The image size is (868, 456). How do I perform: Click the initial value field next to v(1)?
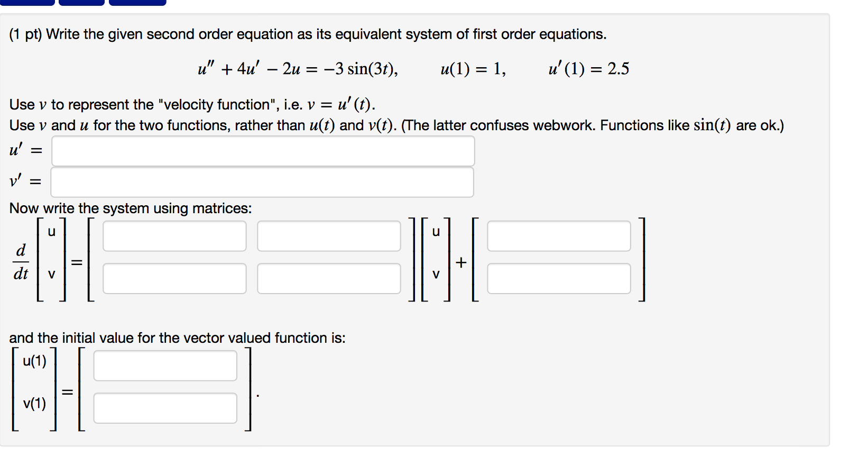pos(164,407)
